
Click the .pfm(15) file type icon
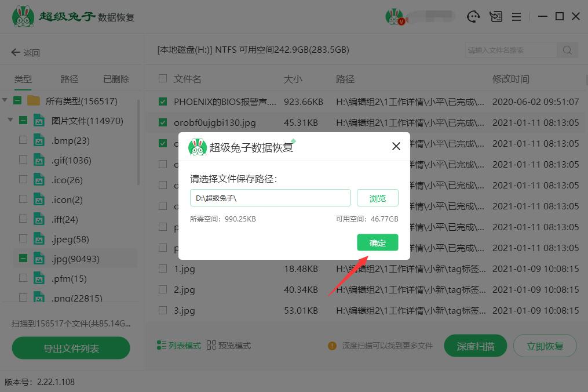[39, 278]
